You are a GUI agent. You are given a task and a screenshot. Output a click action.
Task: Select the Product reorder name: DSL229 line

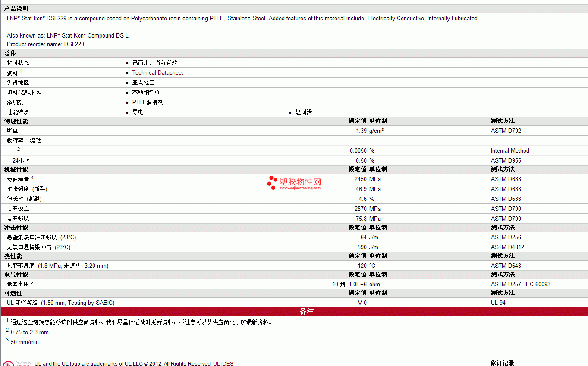[45, 44]
